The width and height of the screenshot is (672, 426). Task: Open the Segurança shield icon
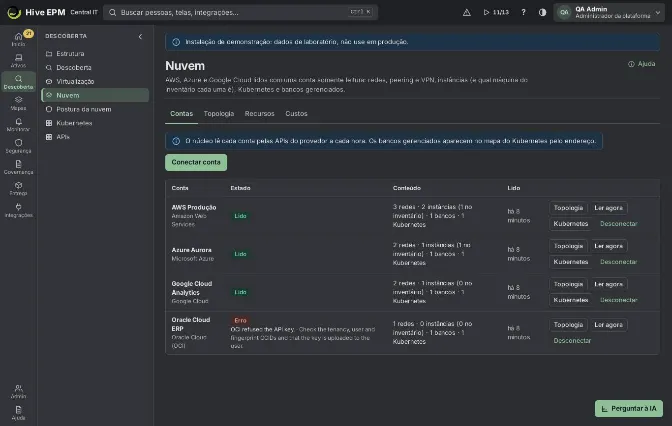tap(18, 146)
